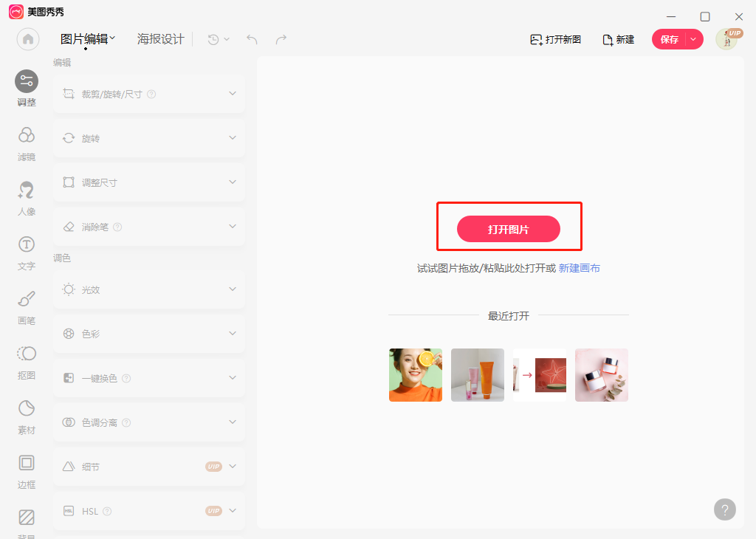This screenshot has width=756, height=539.
Task: Switch to the 海报设计 tab
Action: tap(160, 39)
